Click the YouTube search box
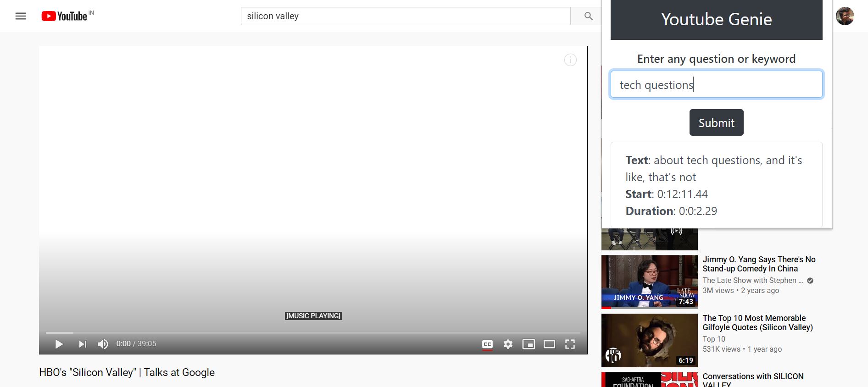This screenshot has width=868, height=387. [405, 16]
